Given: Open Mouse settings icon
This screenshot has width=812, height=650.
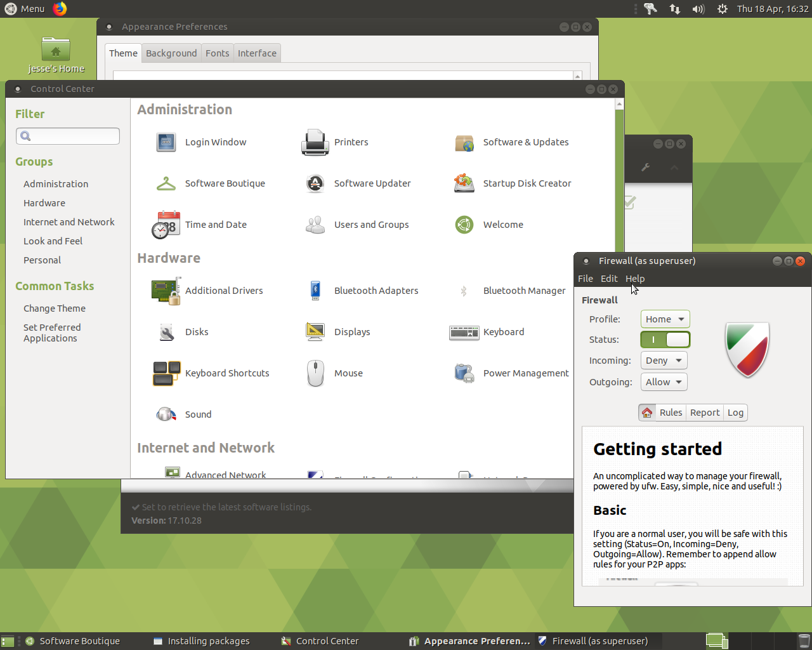Looking at the screenshot, I should coord(315,373).
